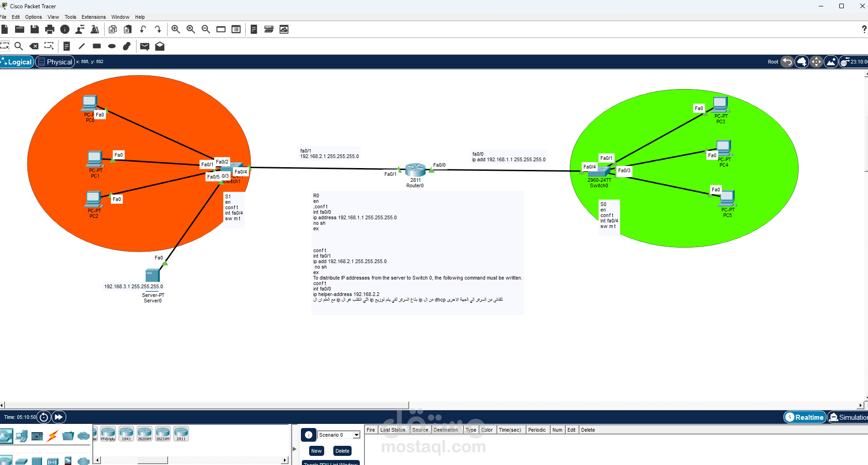Select the Draw Line tool
The width and height of the screenshot is (868, 465).
82,46
